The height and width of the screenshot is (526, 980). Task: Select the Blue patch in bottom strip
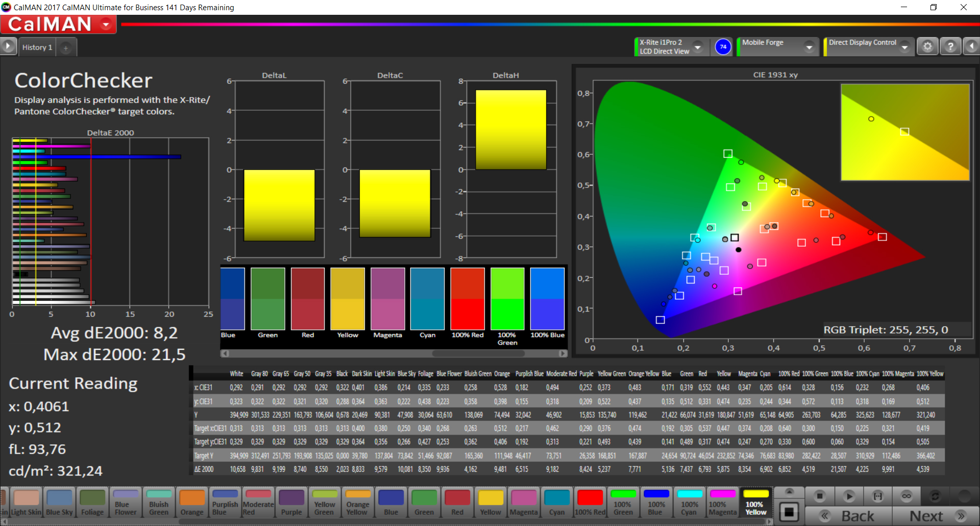pyautogui.click(x=391, y=503)
